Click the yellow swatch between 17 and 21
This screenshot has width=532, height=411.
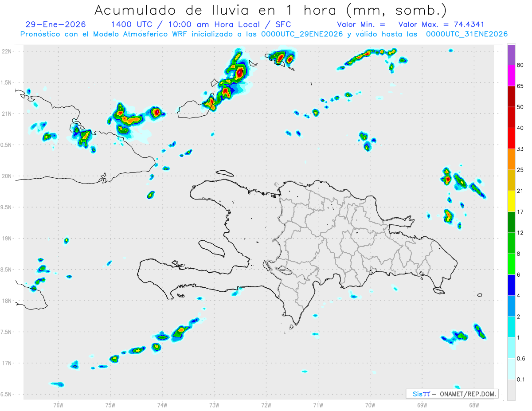[511, 201]
